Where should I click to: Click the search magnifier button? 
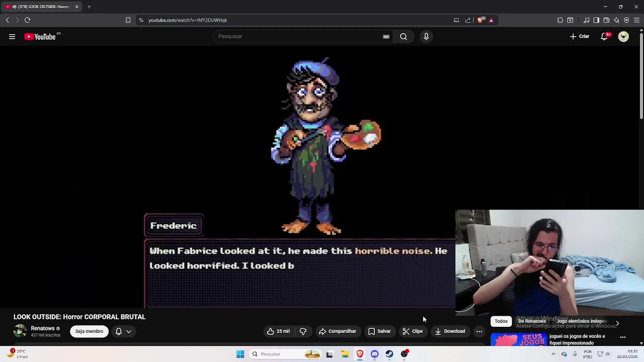(x=404, y=36)
